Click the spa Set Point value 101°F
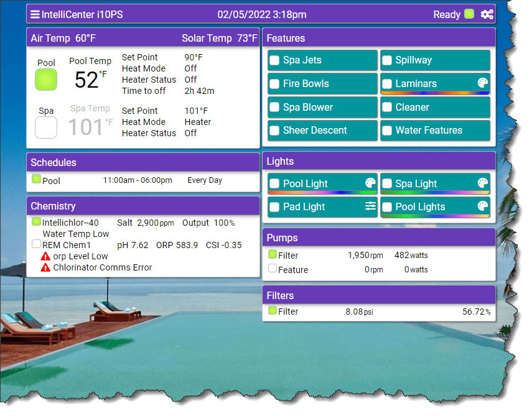Viewport: 532px width, 416px height. point(196,111)
